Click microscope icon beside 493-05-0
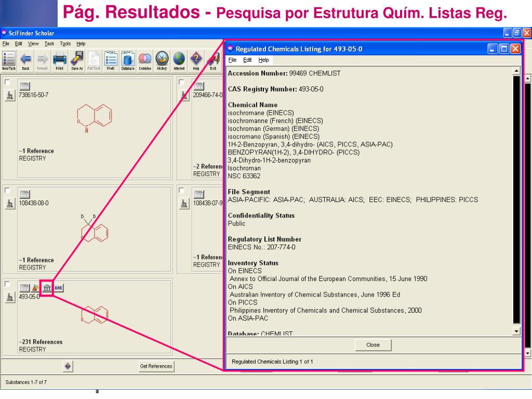The height and width of the screenshot is (399, 532). click(x=10, y=298)
